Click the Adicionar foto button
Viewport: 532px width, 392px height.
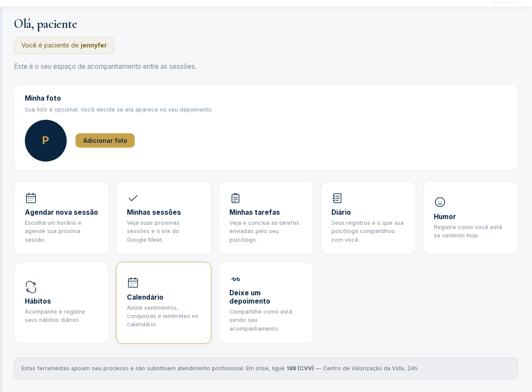point(105,141)
